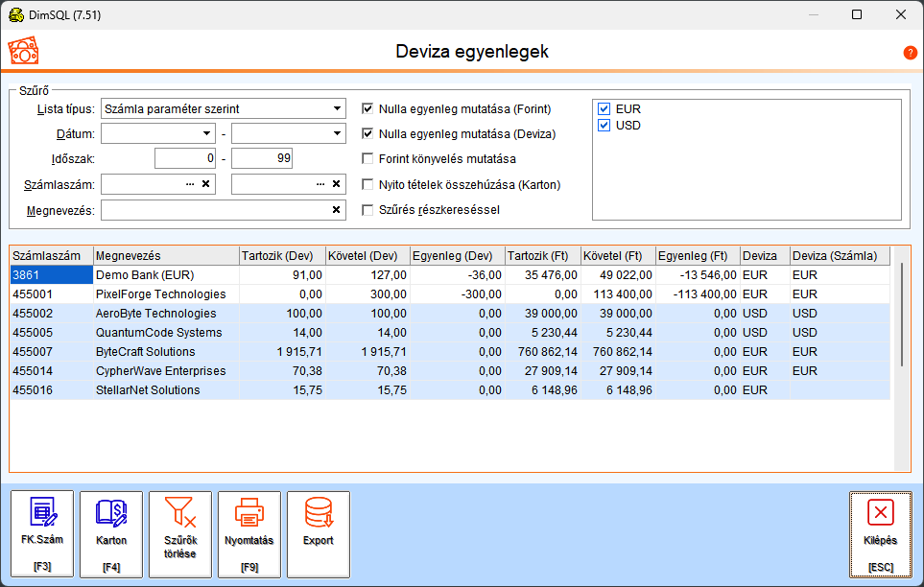The width and height of the screenshot is (924, 587).
Task: Browse accounts with second Számlaszám ellipsis
Action: (320, 184)
